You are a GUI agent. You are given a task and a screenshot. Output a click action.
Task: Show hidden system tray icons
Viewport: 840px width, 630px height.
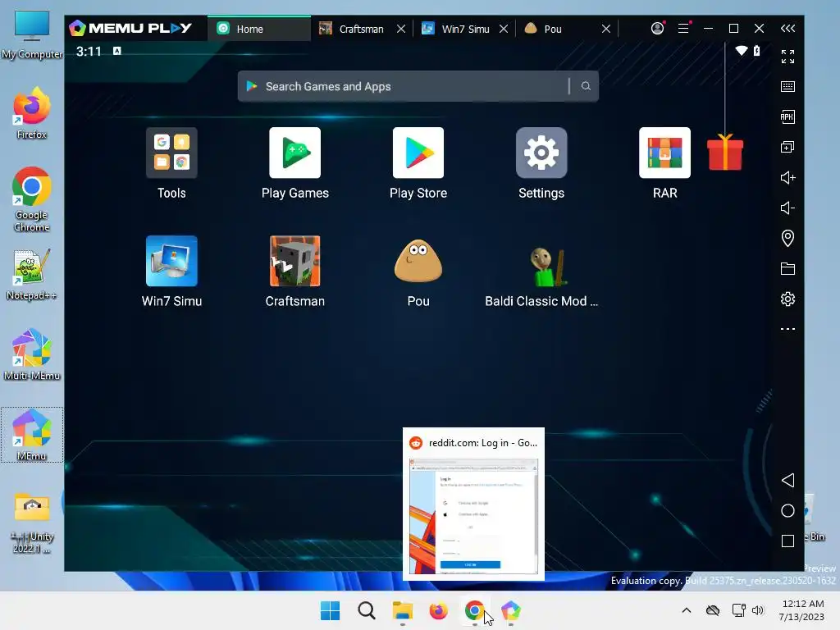687,610
